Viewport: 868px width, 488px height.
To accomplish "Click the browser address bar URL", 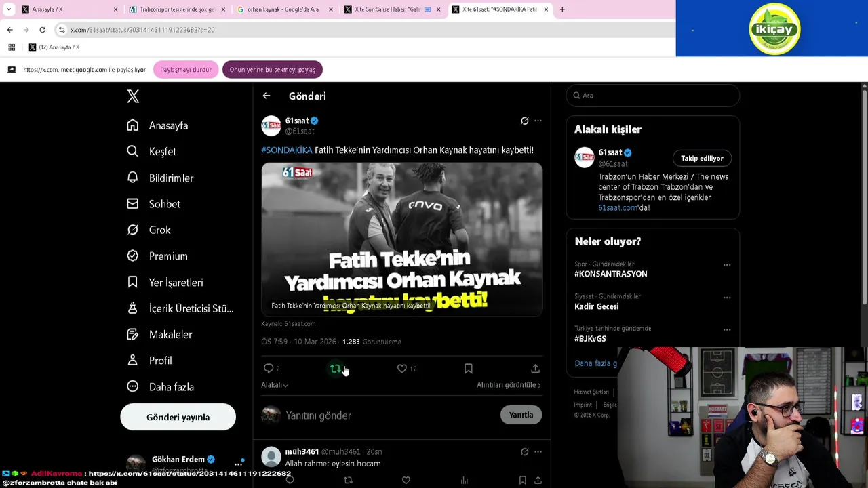I will 142,30.
